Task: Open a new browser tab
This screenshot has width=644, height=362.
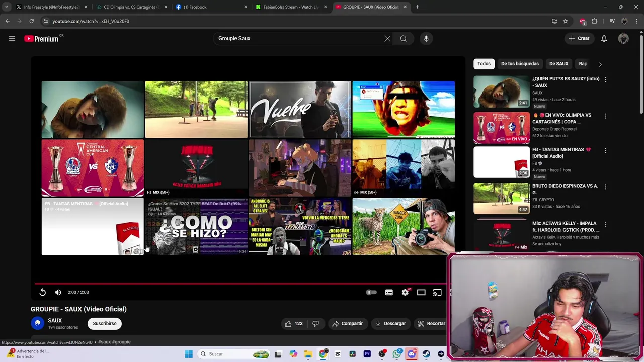Action: (417, 7)
